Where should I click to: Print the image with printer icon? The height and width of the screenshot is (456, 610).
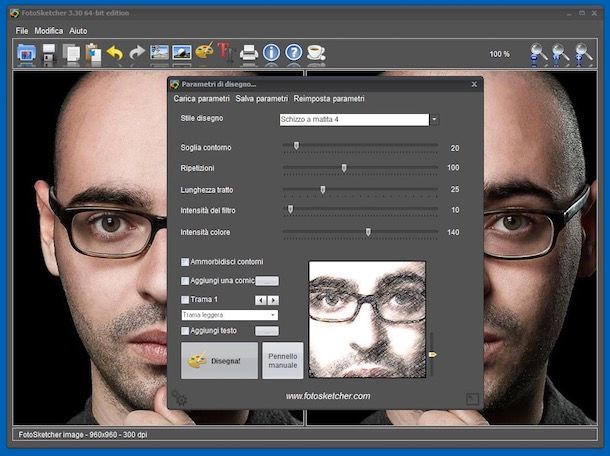point(249,52)
